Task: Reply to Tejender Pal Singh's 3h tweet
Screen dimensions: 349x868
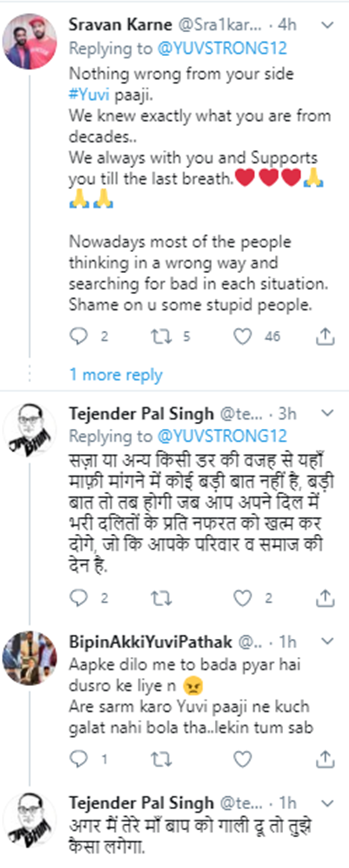Action: (x=78, y=598)
